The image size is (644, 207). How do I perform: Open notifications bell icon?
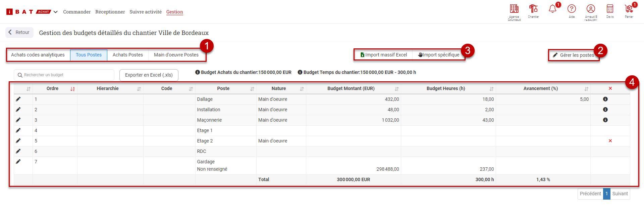click(552, 9)
